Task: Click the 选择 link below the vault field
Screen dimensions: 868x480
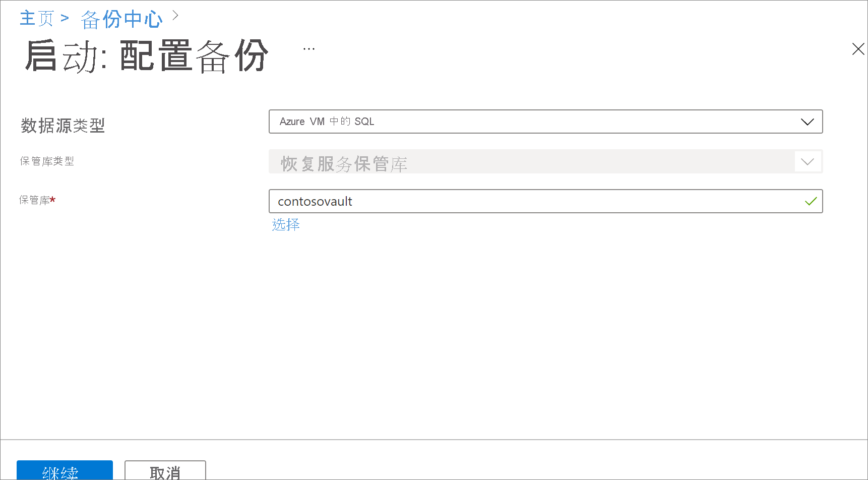Action: coord(285,224)
